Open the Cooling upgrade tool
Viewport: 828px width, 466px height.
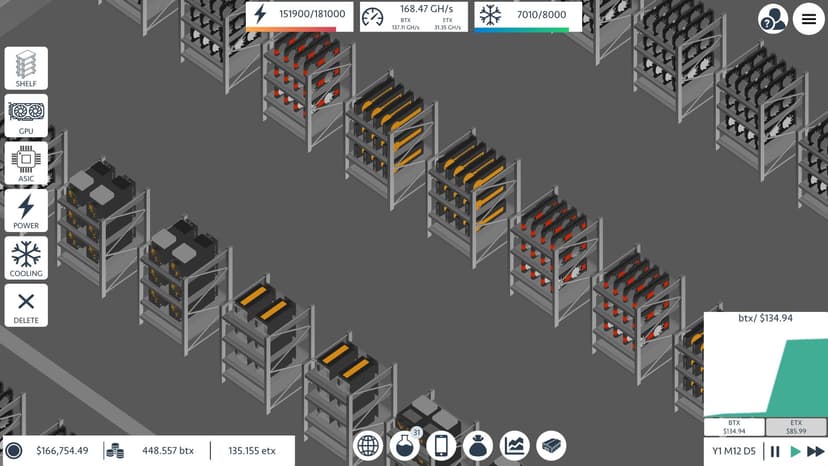pos(26,258)
